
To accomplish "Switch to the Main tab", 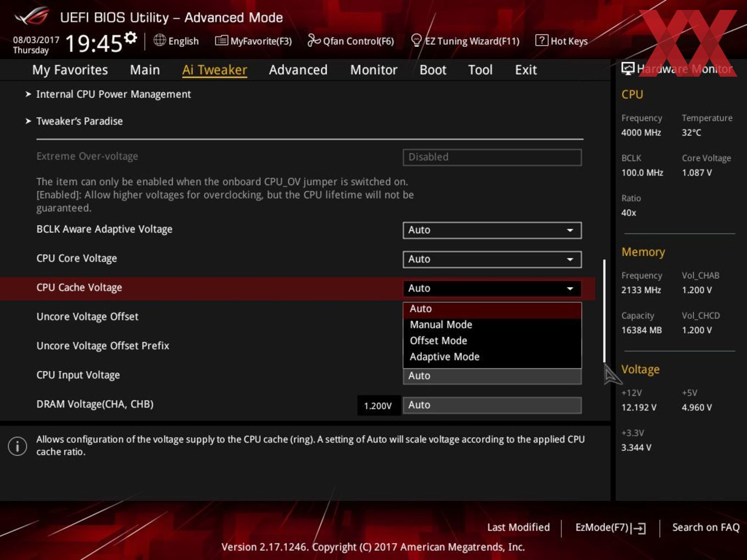I will point(145,70).
